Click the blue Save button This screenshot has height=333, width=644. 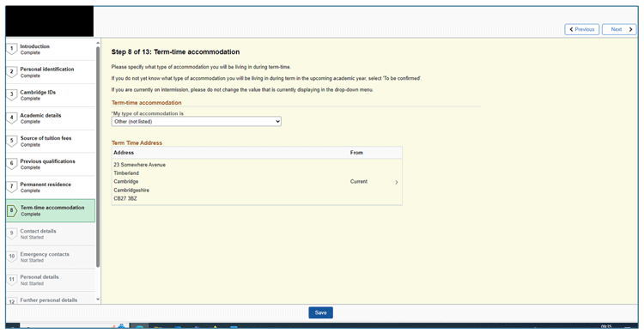coord(321,313)
